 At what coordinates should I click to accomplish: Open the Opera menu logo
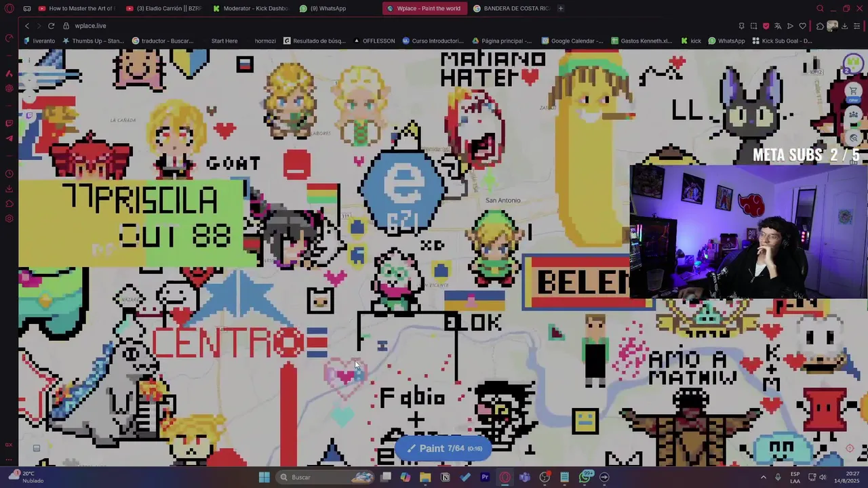point(9,8)
